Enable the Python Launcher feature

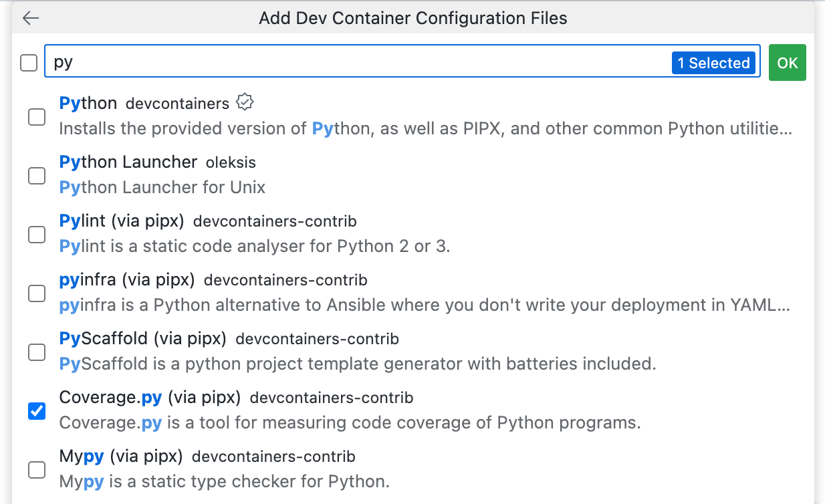(37, 176)
